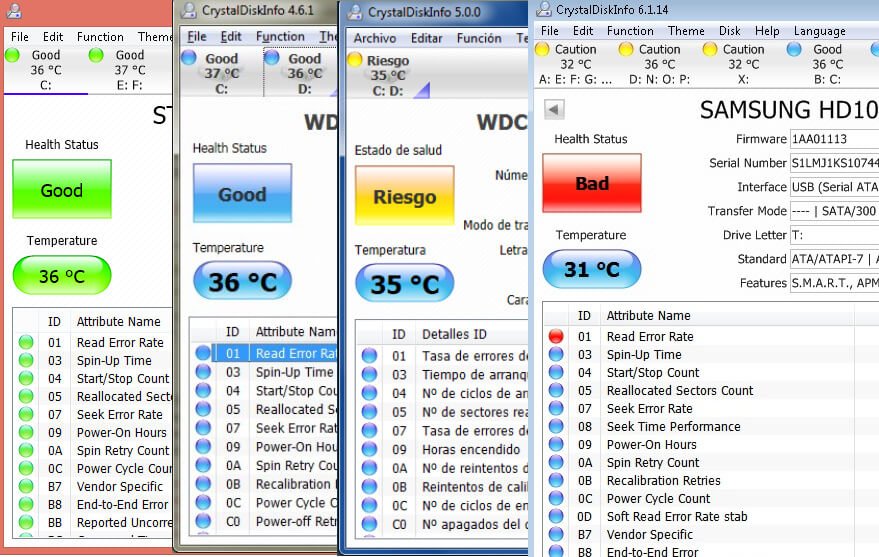Open the Archivo menu in the 5.0.0 window
The image size is (879, 557).
tap(375, 38)
